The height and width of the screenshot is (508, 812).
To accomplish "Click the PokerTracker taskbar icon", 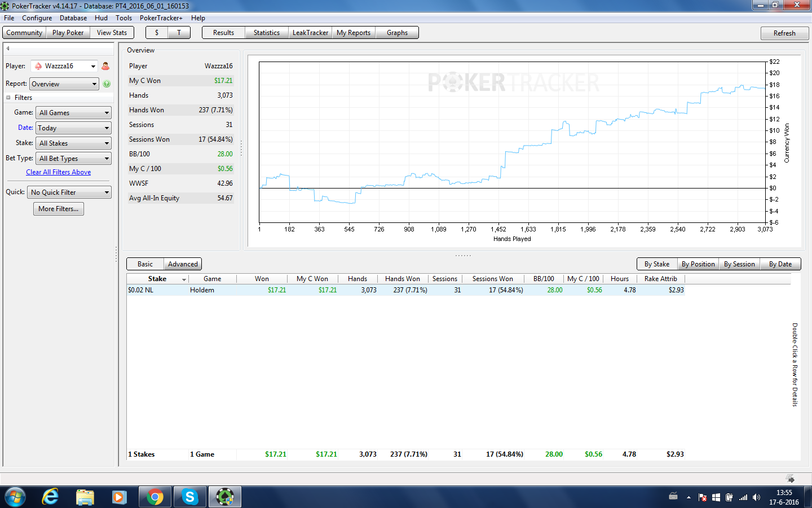I will pos(225,497).
